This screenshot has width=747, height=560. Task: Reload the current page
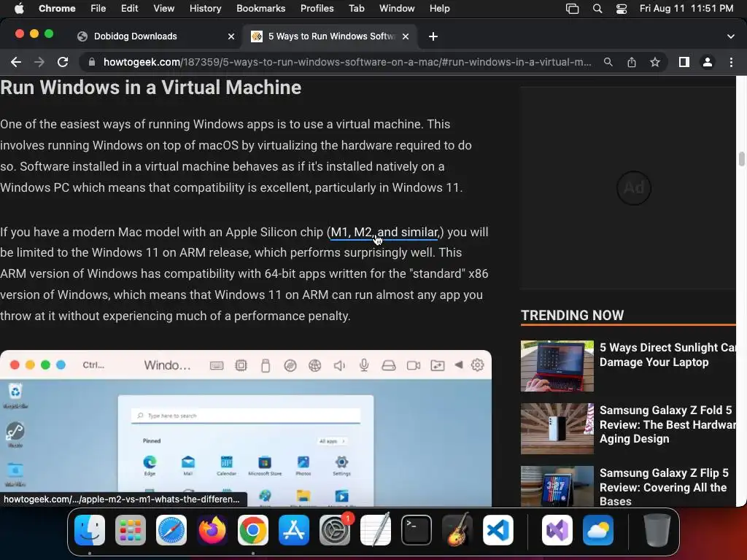coord(63,62)
